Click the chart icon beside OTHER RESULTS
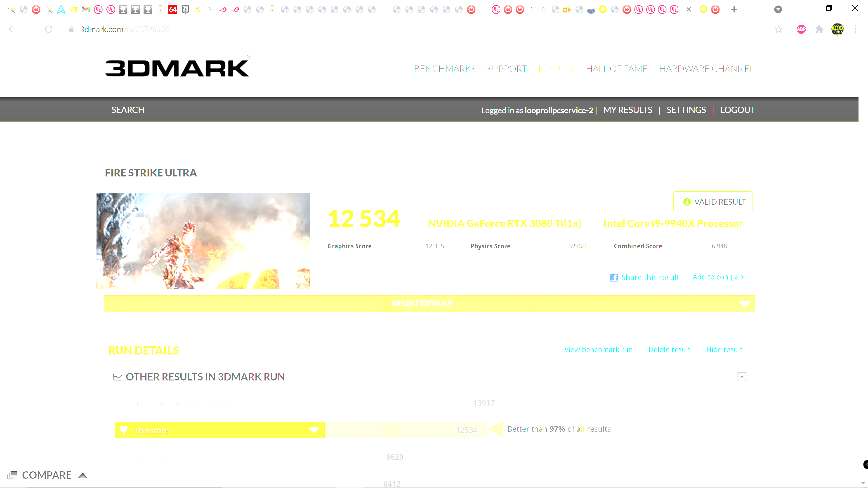This screenshot has height=488, width=868. click(117, 377)
